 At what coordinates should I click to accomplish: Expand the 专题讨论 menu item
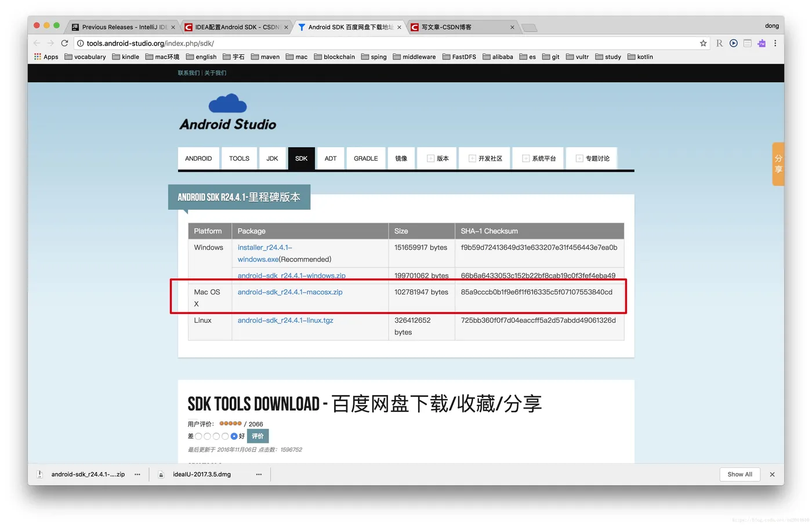point(592,158)
